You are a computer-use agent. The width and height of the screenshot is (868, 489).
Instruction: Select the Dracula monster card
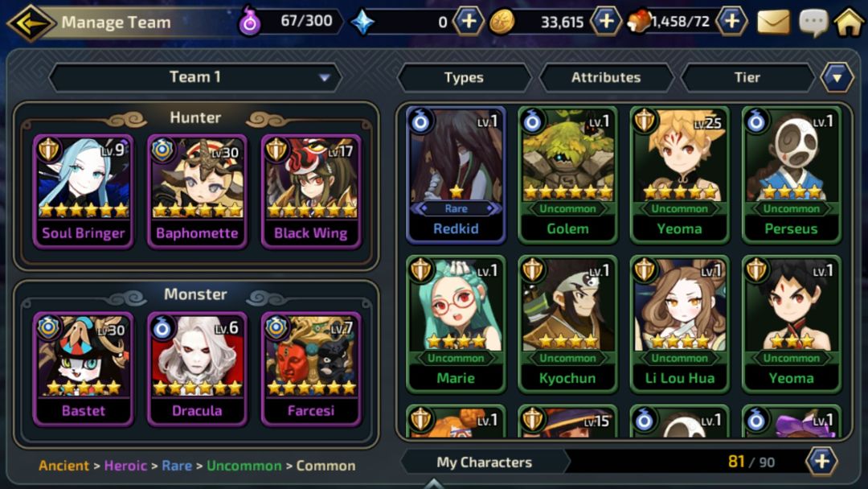click(197, 369)
